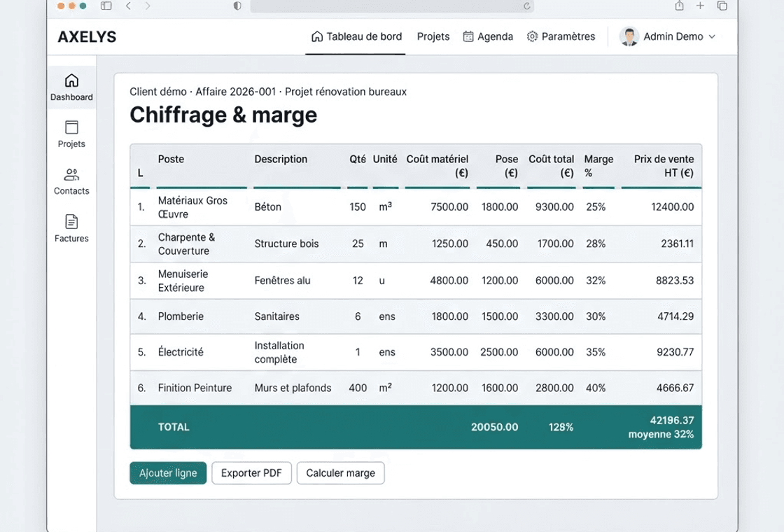784x532 pixels.
Task: Click the browser address bar
Action: (392, 6)
